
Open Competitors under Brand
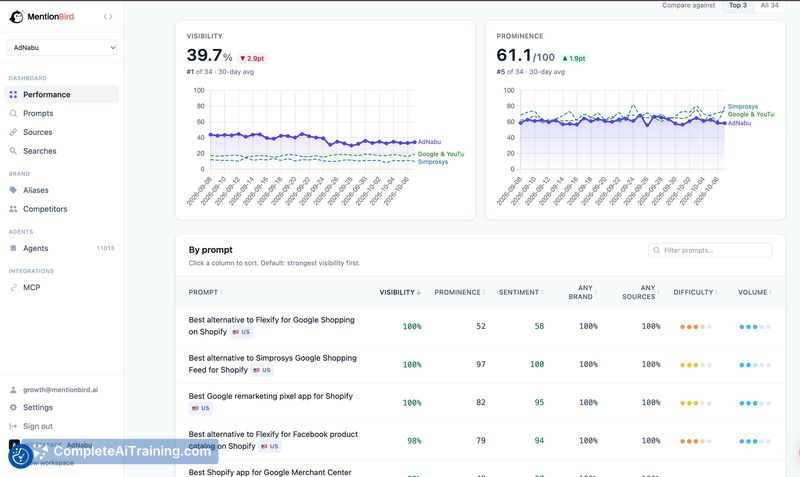62,209
